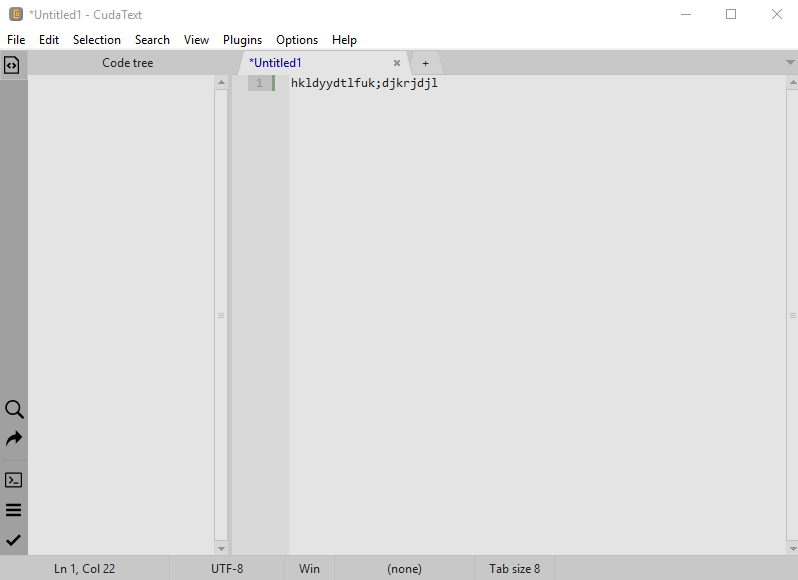Open the Output lines panel icon

click(13, 510)
